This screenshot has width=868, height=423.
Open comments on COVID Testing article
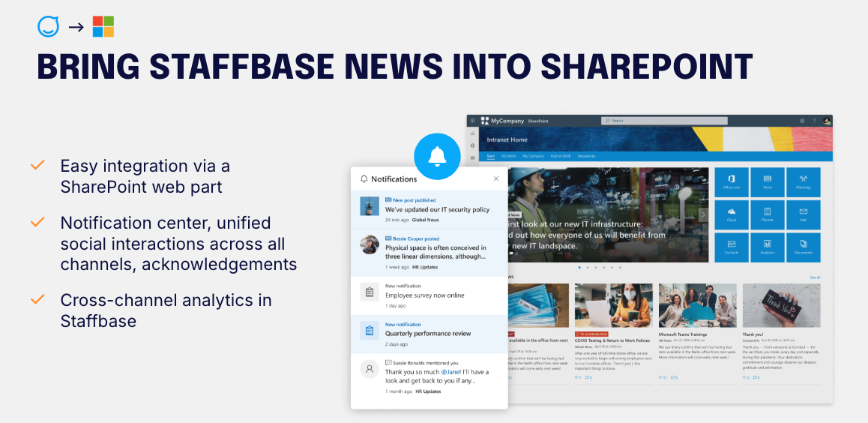pyautogui.click(x=588, y=377)
